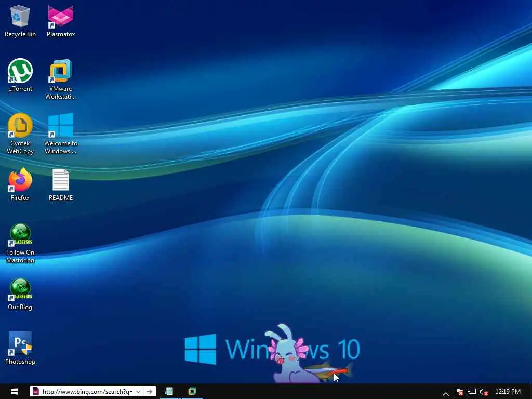Select the Firefox desktop shortcut

[x=20, y=184]
